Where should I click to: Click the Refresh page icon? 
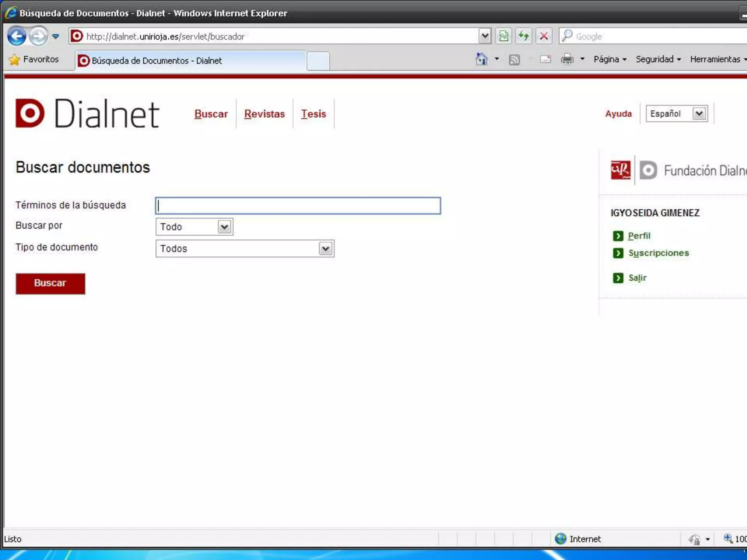pos(524,36)
